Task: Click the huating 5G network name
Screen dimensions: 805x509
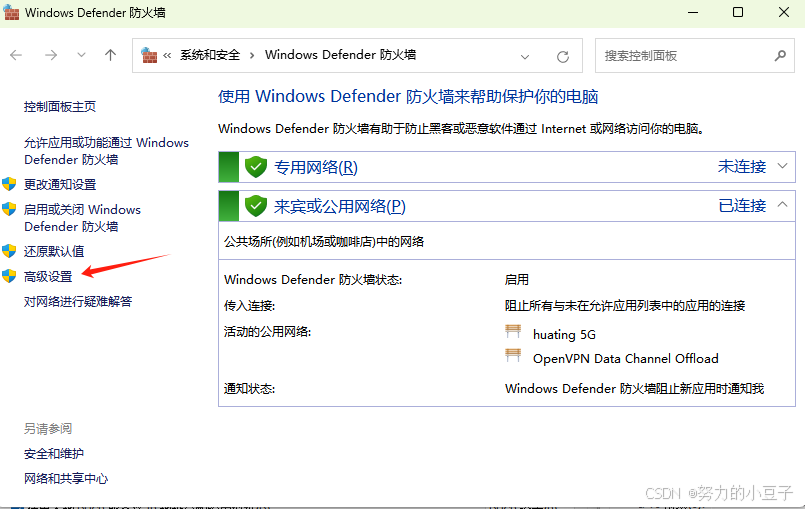Action: tap(564, 334)
